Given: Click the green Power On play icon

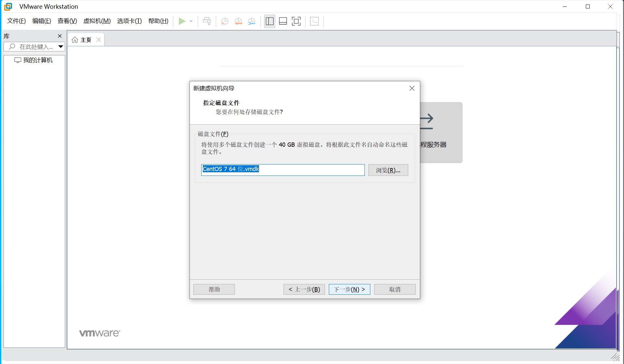Looking at the screenshot, I should (182, 21).
